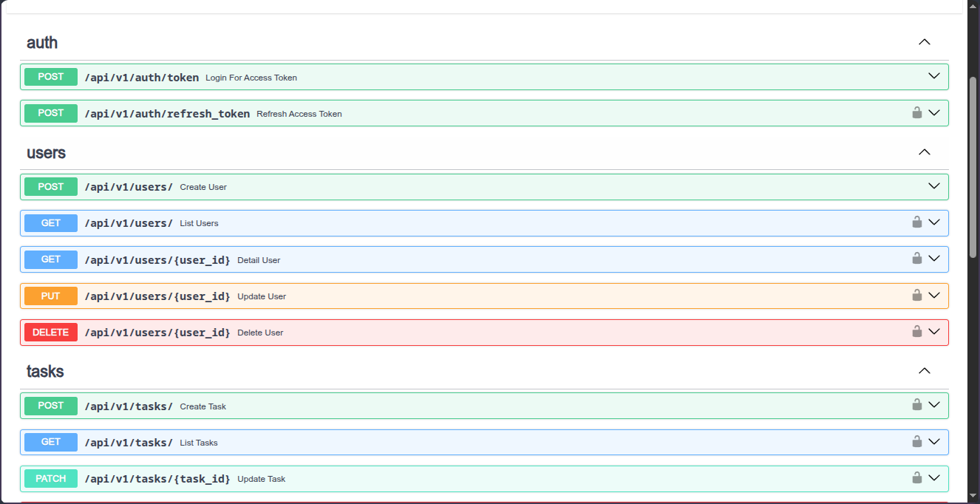Click the users/{user_id} path in Detail User row
Viewport: 980px width, 504px height.
coord(157,260)
